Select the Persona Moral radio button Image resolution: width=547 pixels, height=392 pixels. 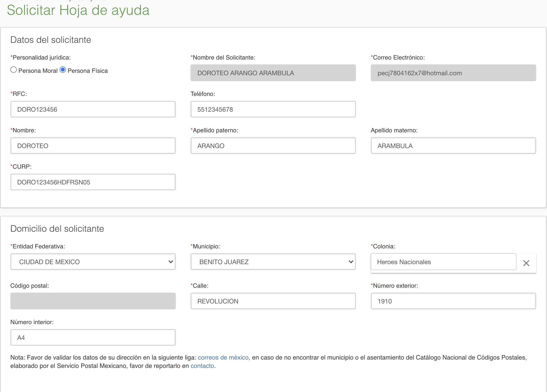pos(14,70)
